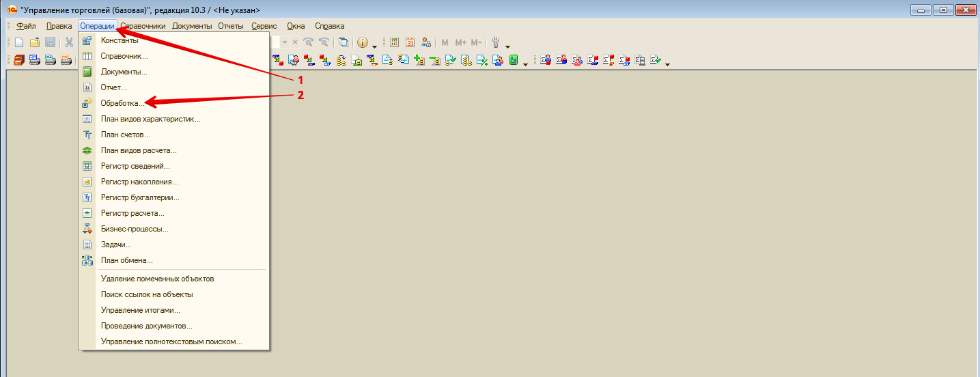The width and height of the screenshot is (980, 377).
Task: Click the info help icon
Action: (x=362, y=42)
